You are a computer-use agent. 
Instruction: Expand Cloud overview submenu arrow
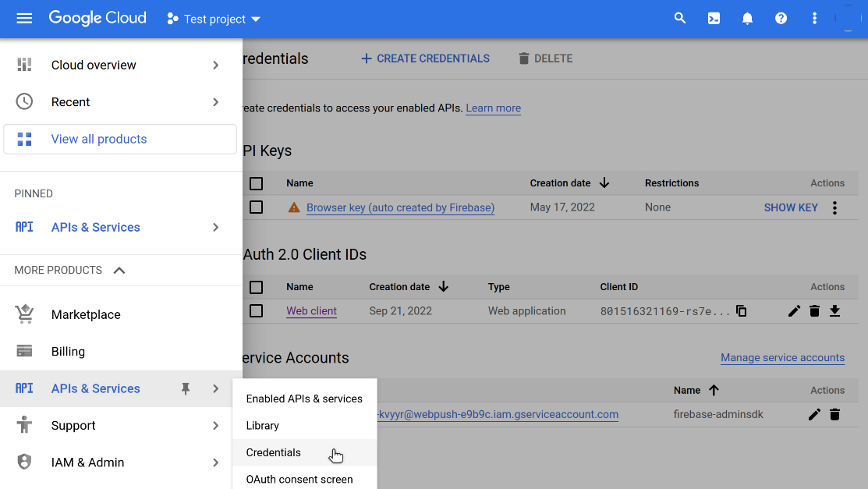pos(216,66)
